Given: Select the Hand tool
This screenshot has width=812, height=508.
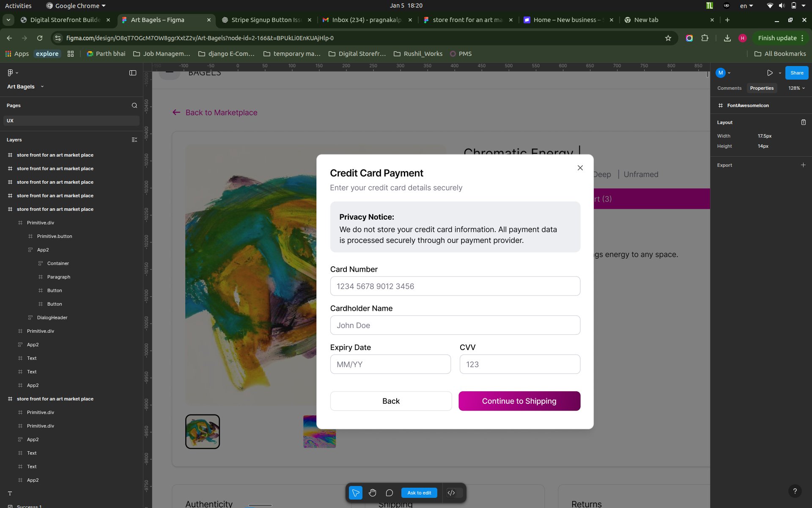Looking at the screenshot, I should [372, 493].
